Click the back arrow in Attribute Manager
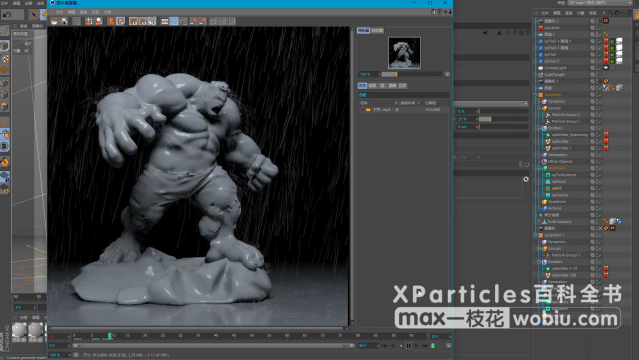Viewport: 639px width, 360px height. (x=485, y=33)
